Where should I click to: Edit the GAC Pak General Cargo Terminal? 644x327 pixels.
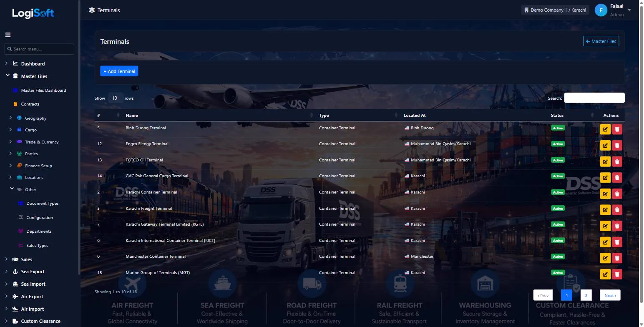(x=605, y=178)
